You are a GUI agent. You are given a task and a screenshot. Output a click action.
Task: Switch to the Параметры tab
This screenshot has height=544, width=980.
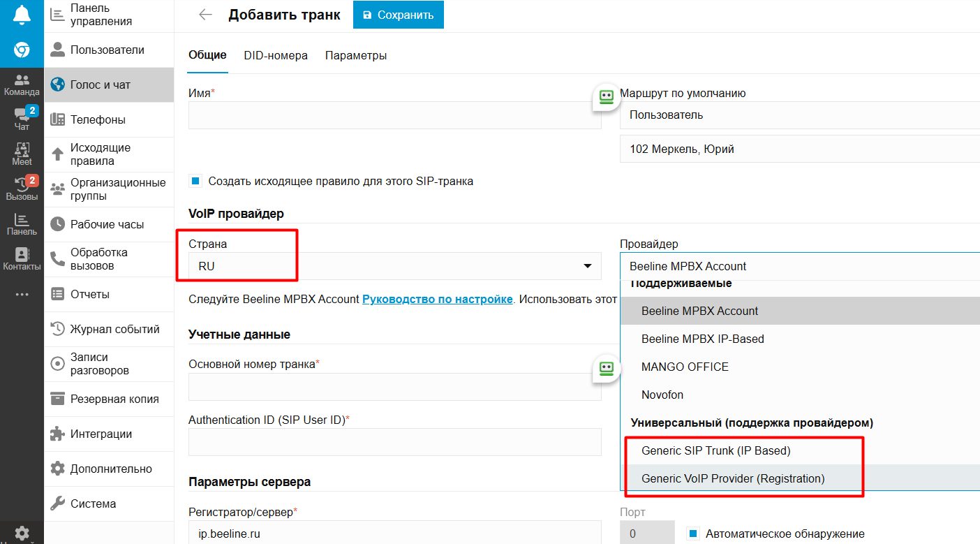click(x=356, y=55)
